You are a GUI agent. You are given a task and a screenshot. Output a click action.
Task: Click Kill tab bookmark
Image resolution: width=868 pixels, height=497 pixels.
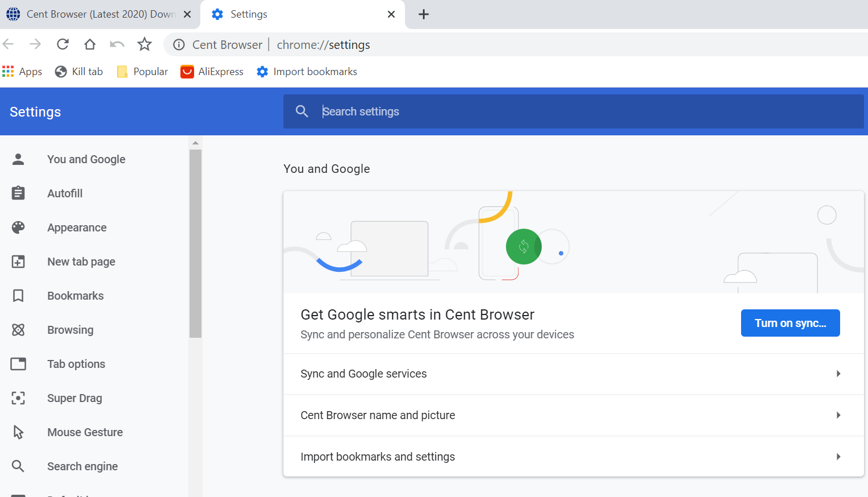coord(79,72)
